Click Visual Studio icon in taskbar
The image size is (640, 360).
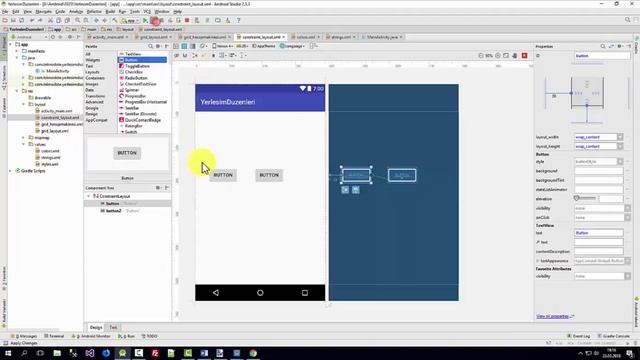pos(90,353)
